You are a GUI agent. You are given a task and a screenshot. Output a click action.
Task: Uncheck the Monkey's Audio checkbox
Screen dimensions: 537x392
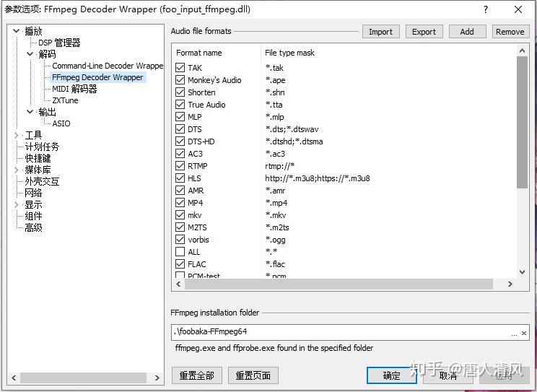180,80
